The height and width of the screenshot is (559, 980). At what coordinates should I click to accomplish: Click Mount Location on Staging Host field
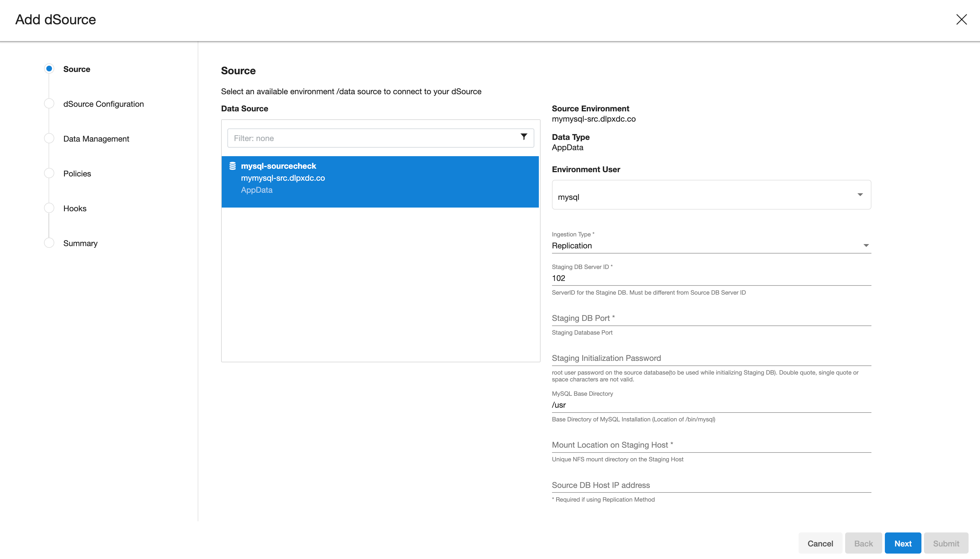(711, 445)
